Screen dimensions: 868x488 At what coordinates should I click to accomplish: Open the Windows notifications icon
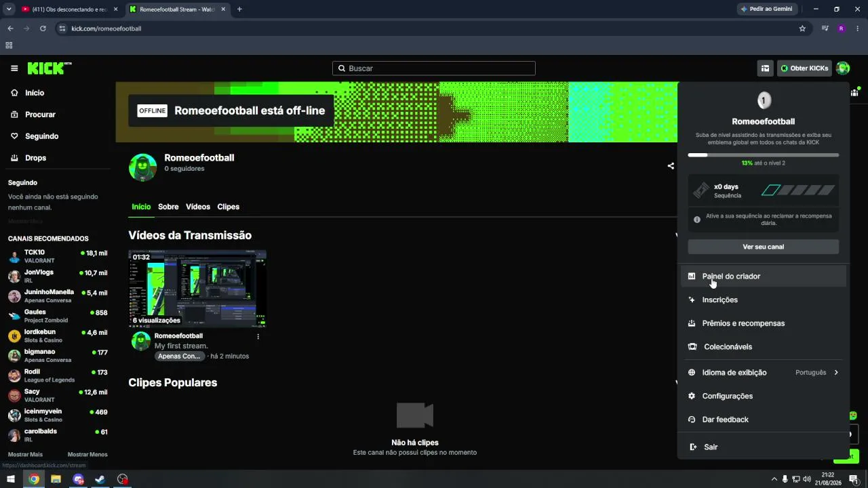[854, 479]
